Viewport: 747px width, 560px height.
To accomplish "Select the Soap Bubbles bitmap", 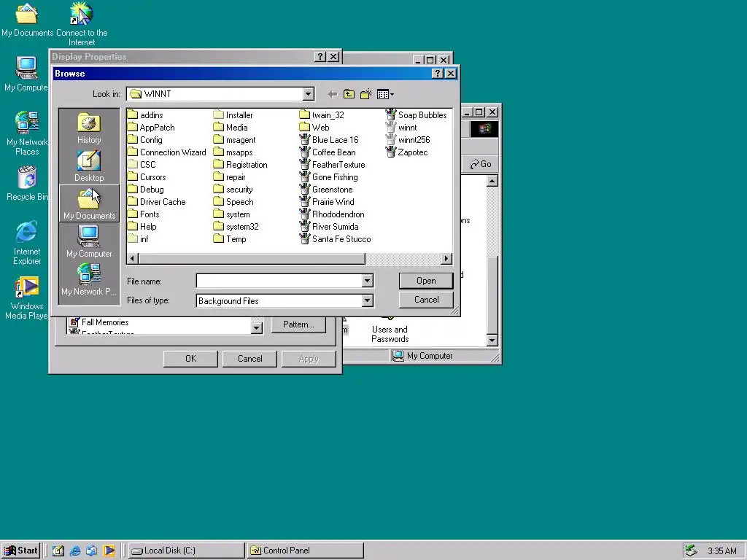I will (x=417, y=115).
